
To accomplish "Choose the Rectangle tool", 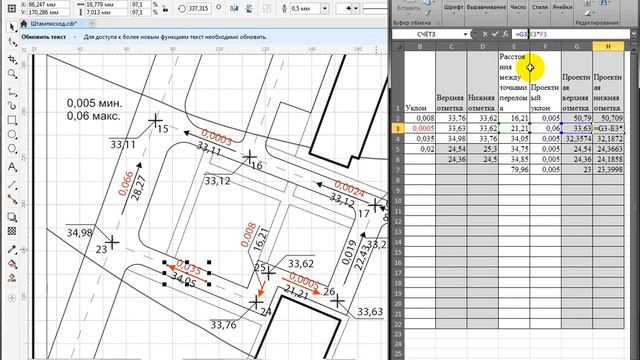I will click(12, 120).
